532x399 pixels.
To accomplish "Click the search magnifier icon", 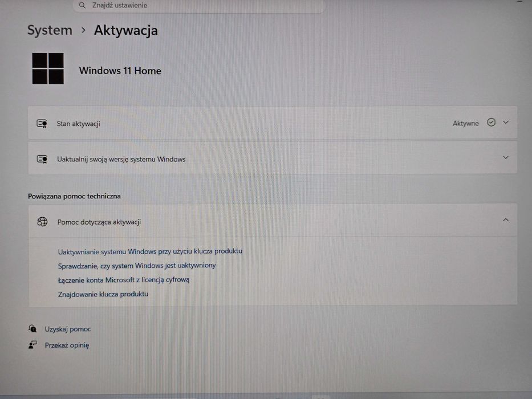I will (82, 6).
